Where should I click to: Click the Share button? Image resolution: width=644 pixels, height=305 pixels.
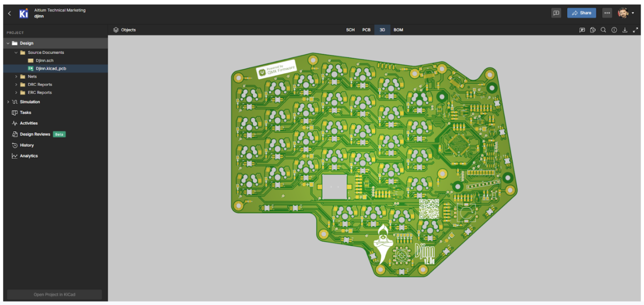[581, 12]
